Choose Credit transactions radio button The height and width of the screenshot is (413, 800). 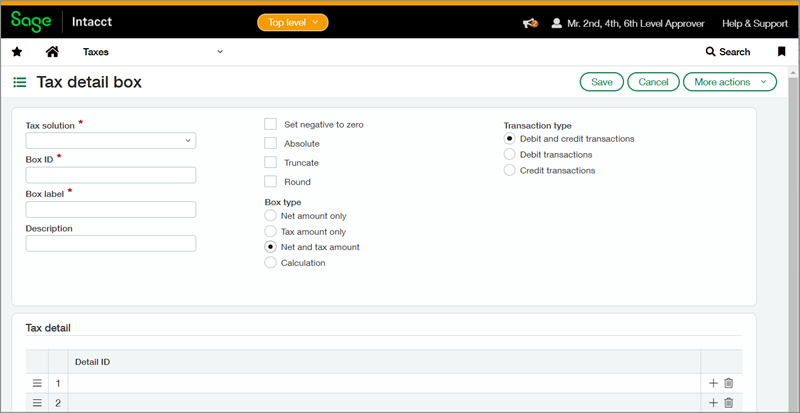pyautogui.click(x=510, y=171)
